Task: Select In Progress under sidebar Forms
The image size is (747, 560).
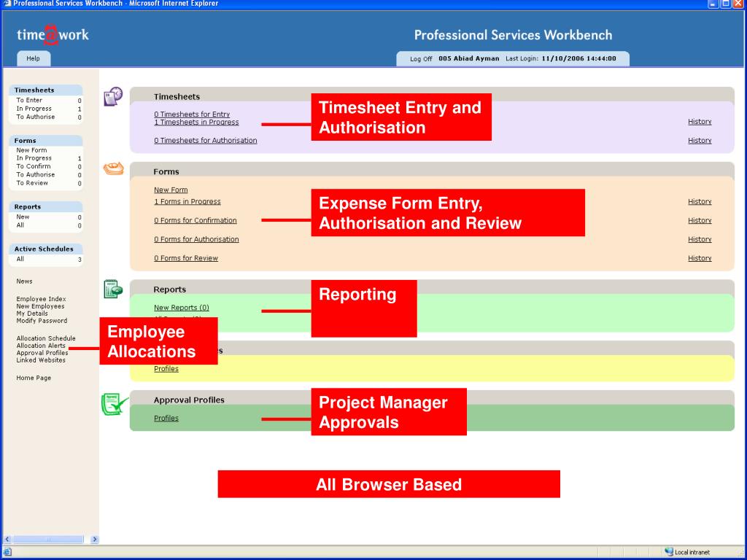Action: [x=34, y=158]
